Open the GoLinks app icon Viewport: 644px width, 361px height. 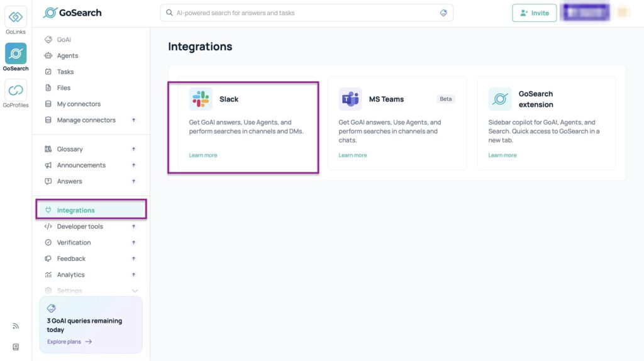click(16, 17)
